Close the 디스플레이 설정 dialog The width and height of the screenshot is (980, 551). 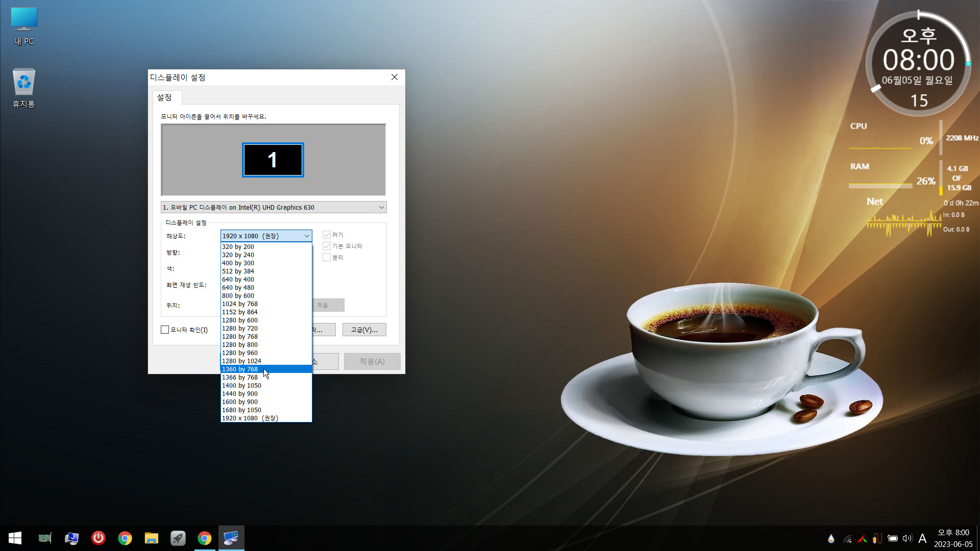395,77
